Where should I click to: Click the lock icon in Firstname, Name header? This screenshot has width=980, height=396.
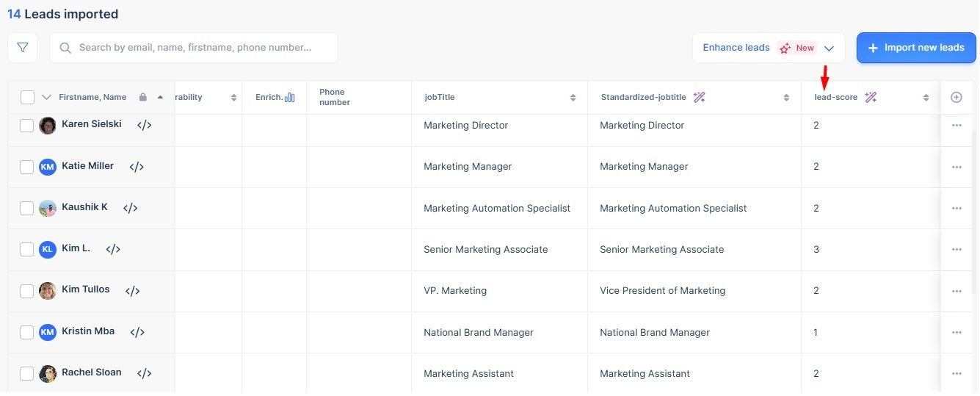point(143,97)
